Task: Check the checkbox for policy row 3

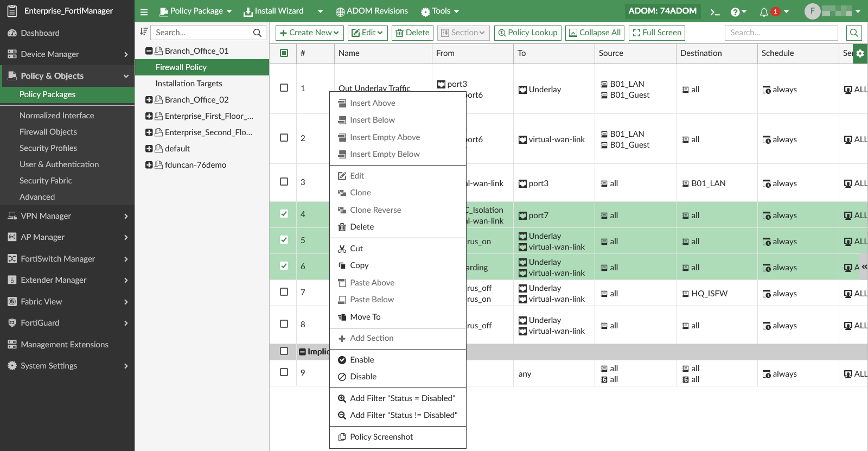Action: click(284, 182)
